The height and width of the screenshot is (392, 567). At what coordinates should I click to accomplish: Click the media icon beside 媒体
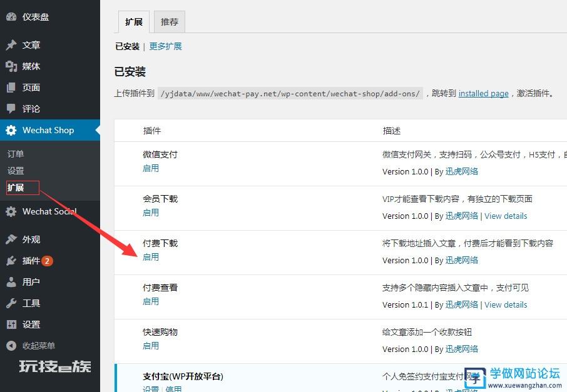tap(11, 66)
